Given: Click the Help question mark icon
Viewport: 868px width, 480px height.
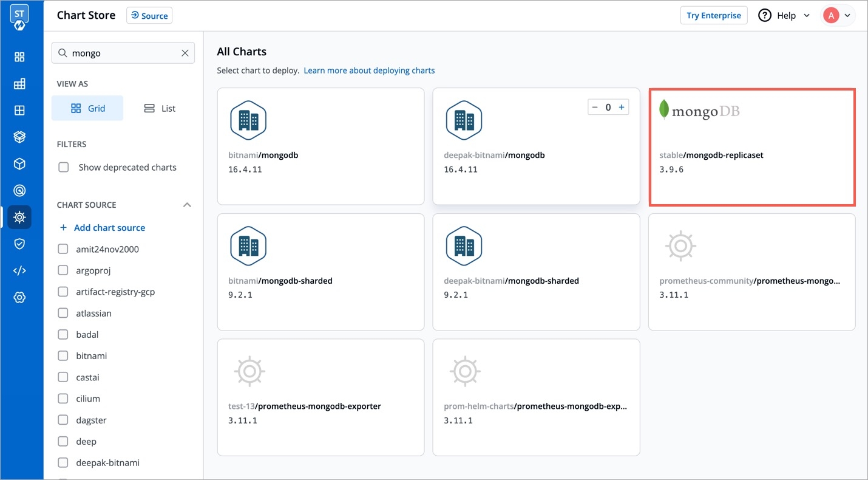Looking at the screenshot, I should [765, 15].
